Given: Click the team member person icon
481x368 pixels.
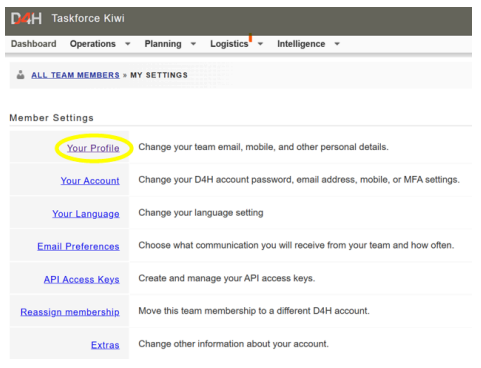Looking at the screenshot, I should pos(21,75).
